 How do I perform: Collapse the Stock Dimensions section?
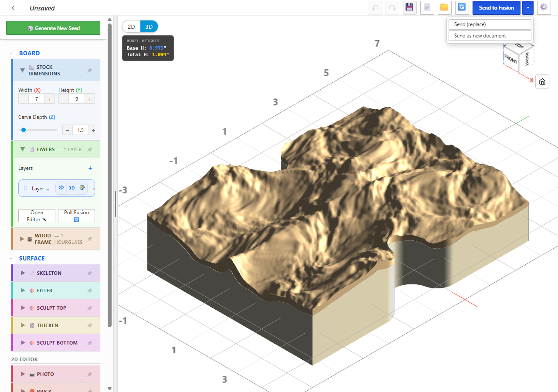(x=23, y=70)
